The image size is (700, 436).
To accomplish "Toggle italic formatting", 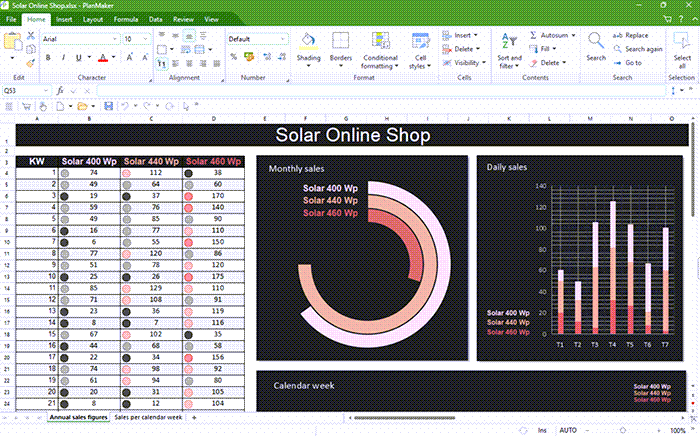I will pos(62,57).
